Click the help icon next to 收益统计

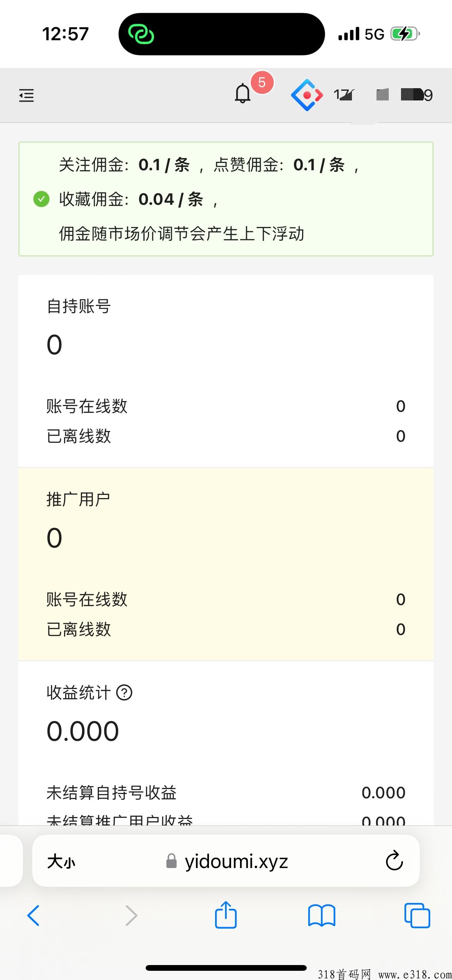124,692
